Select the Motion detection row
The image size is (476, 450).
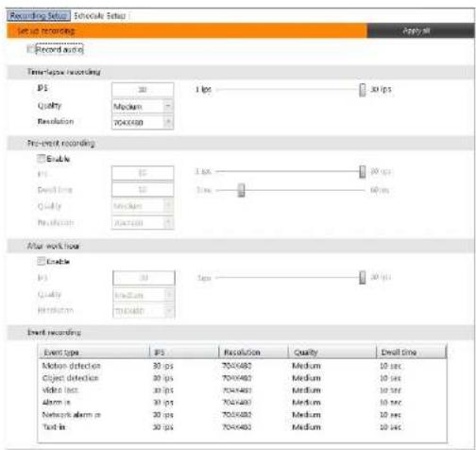[x=242, y=366]
